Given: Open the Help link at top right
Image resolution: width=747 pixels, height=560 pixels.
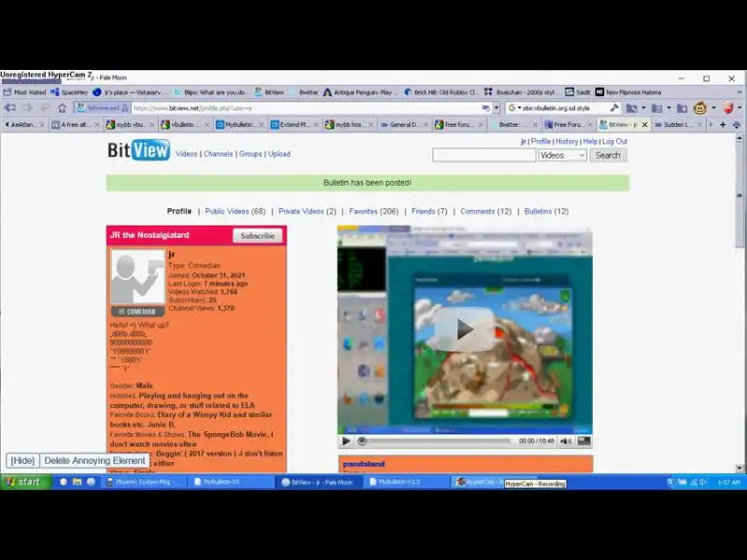Looking at the screenshot, I should click(590, 142).
